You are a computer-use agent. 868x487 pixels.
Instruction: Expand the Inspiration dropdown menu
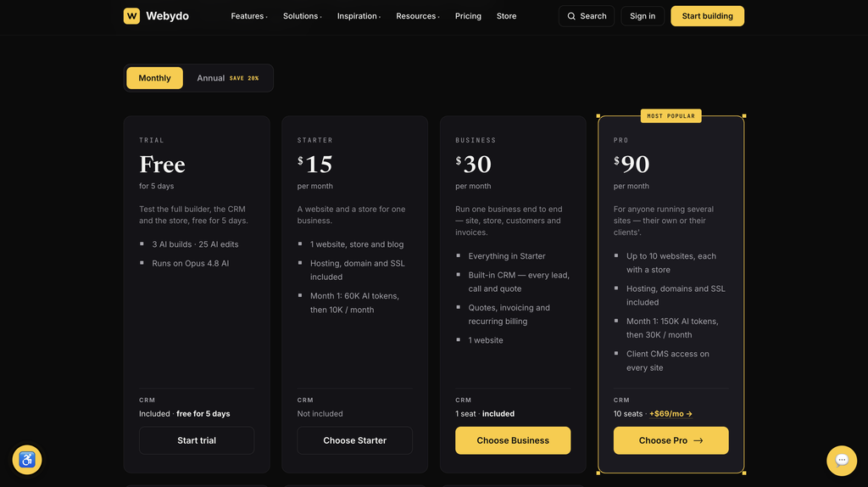(359, 16)
